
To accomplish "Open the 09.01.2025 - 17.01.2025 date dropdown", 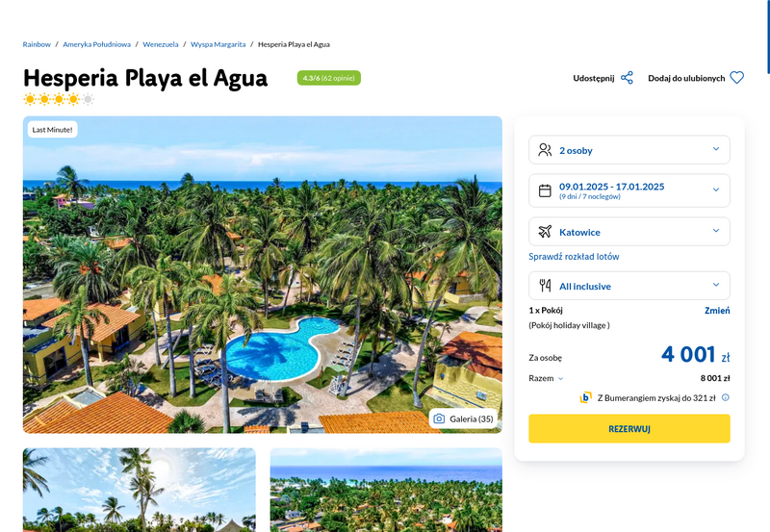I will point(629,190).
